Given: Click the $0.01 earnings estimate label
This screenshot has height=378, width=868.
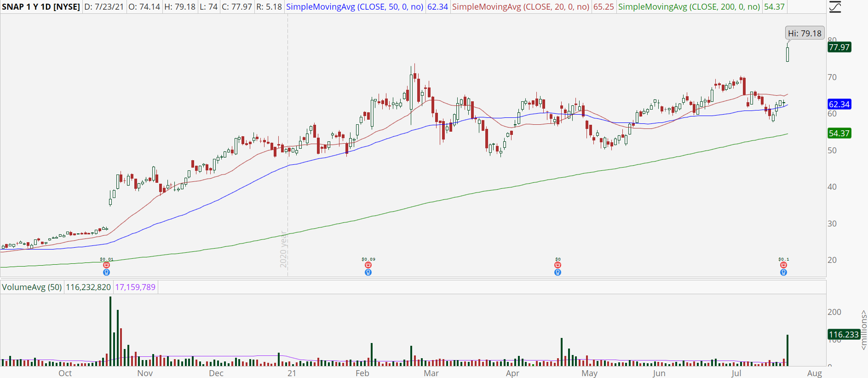Looking at the screenshot, I should (107, 259).
